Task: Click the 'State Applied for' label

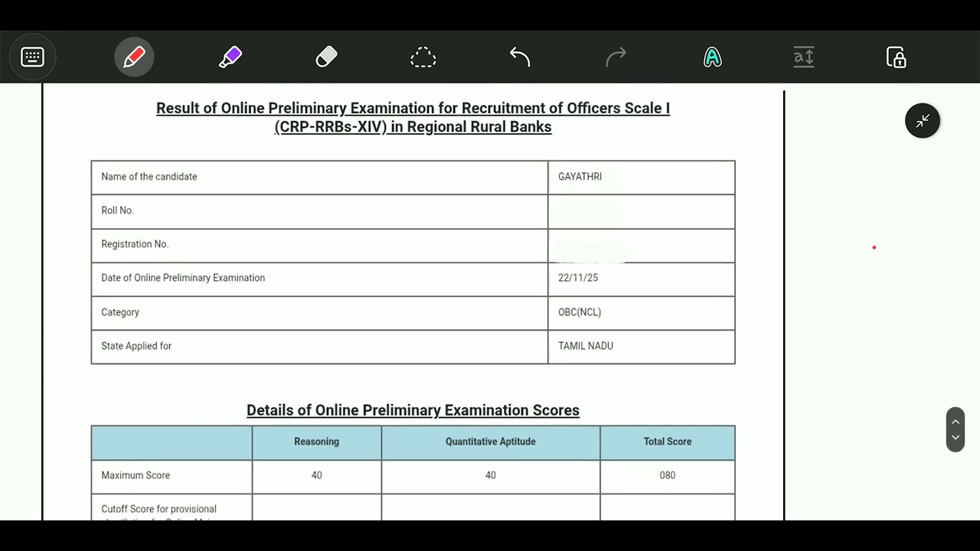Action: [136, 346]
